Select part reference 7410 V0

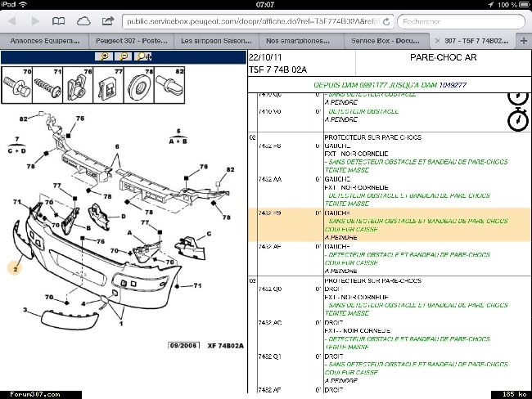270,111
